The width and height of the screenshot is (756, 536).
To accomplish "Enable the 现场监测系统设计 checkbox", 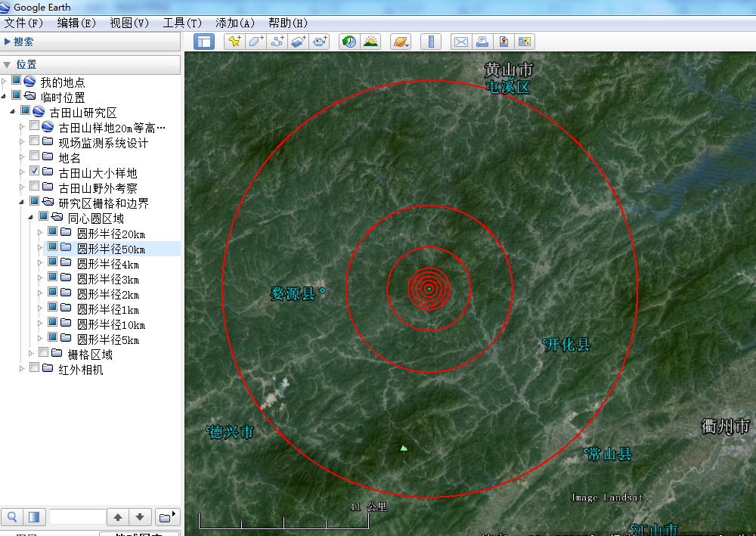I will (34, 141).
